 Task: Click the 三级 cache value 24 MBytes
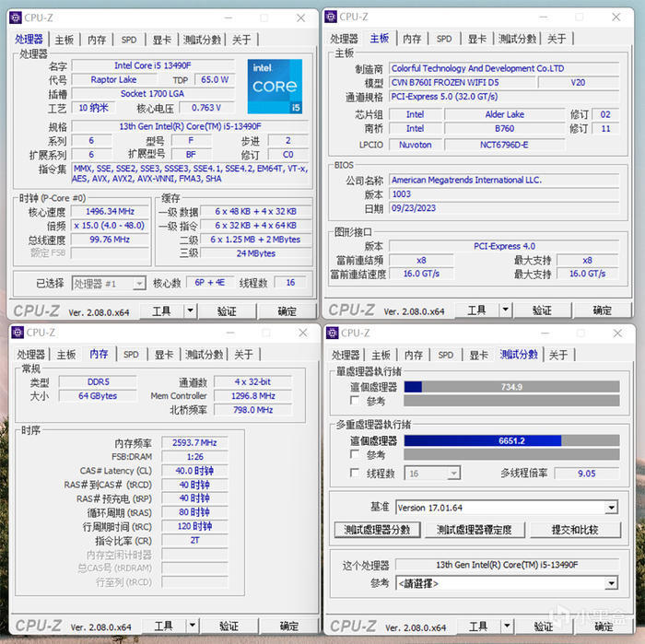256,253
